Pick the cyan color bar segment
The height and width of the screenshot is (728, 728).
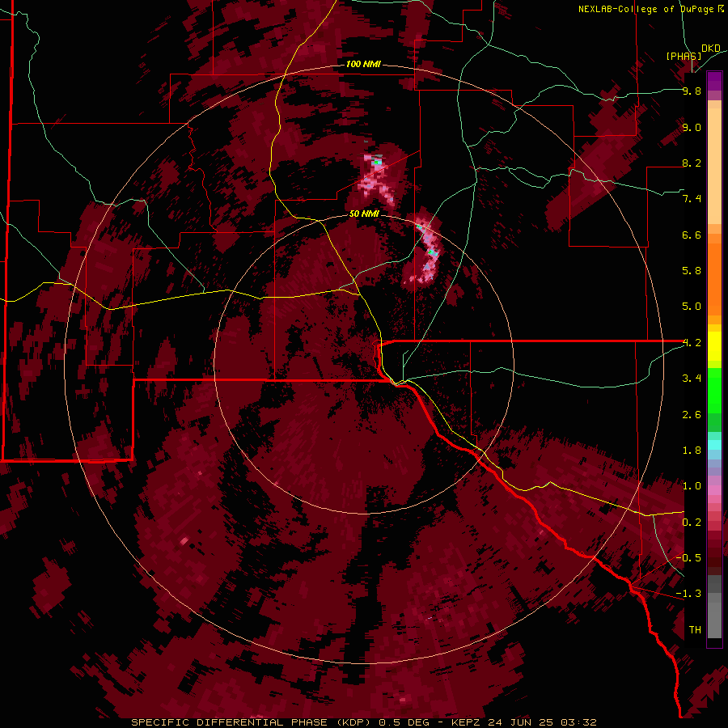click(x=714, y=445)
